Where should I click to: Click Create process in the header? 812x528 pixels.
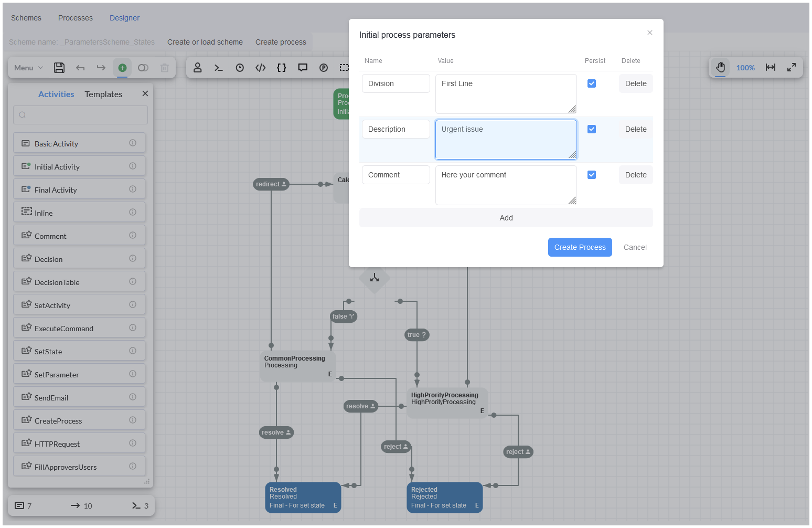pyautogui.click(x=281, y=42)
